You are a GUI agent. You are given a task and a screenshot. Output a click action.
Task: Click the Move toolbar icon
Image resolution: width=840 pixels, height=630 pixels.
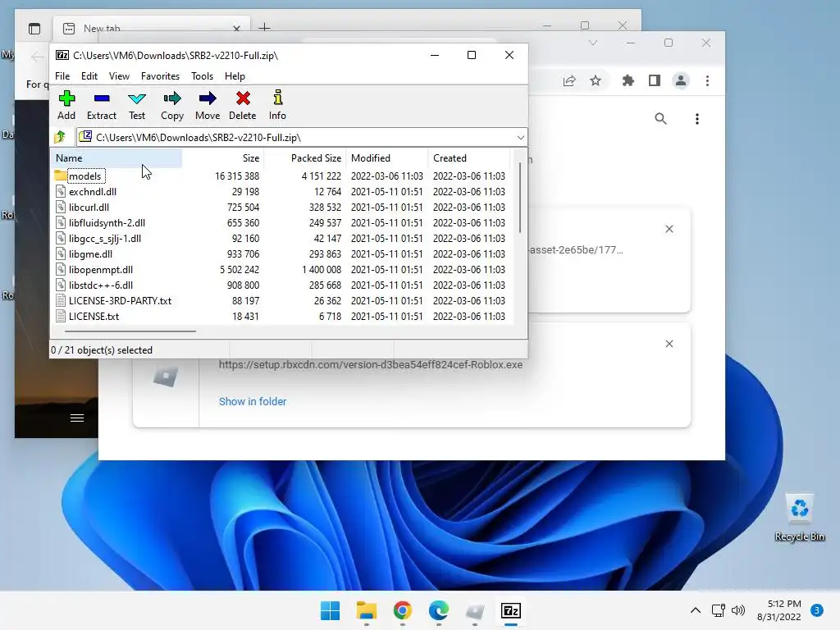pos(208,105)
